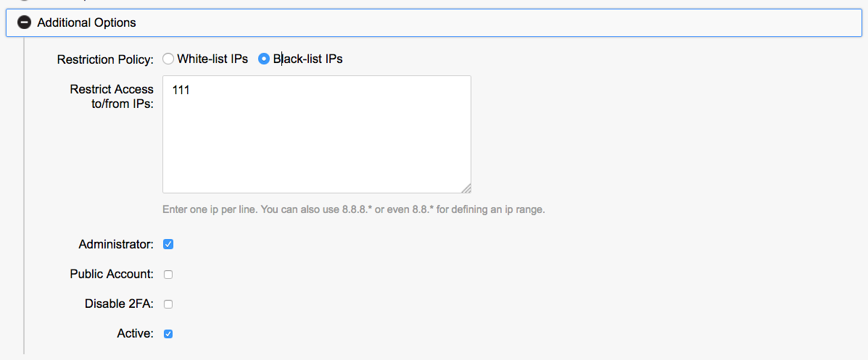Click the Restriction Policy label

pyautogui.click(x=105, y=59)
